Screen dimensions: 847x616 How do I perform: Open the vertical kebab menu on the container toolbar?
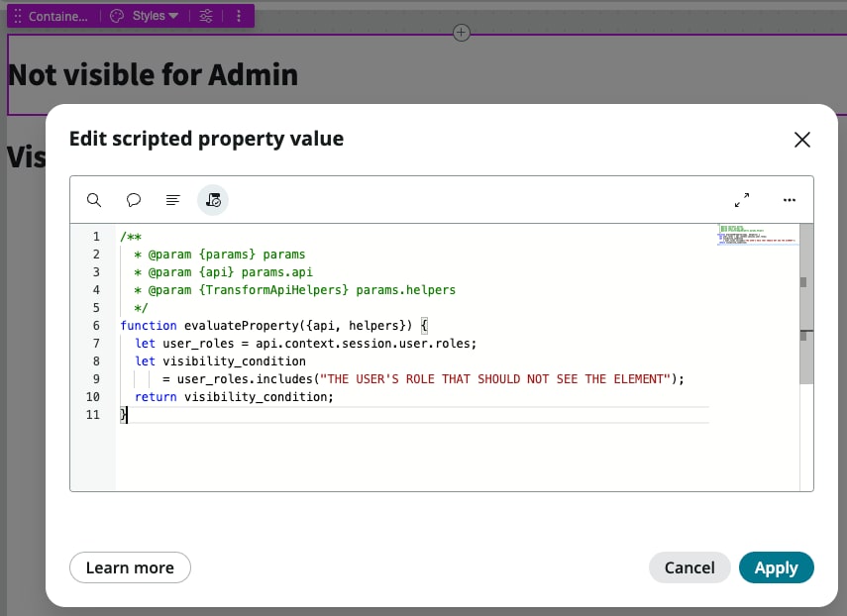coord(238,16)
